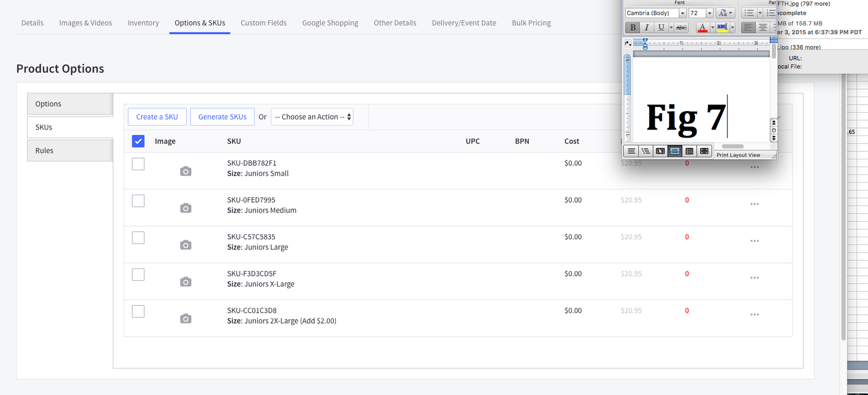The width and height of the screenshot is (868, 395).
Task: Open the bullet style dropdown arrow
Action: point(759,13)
